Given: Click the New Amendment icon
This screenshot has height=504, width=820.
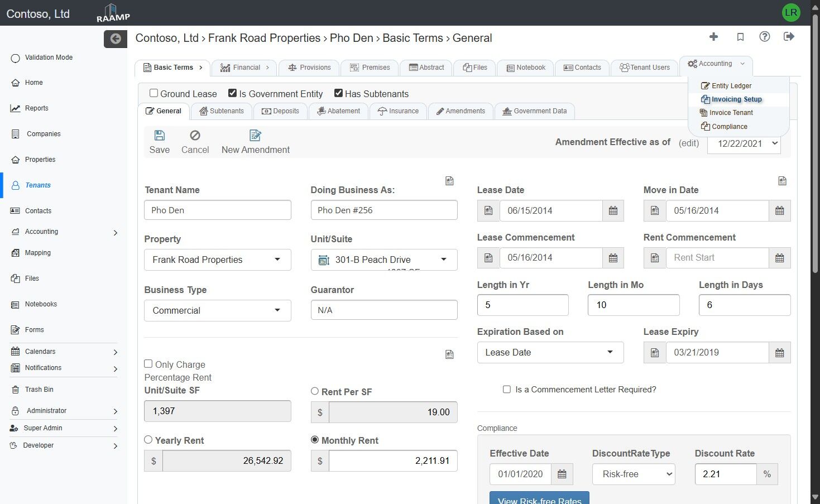Looking at the screenshot, I should 255,136.
